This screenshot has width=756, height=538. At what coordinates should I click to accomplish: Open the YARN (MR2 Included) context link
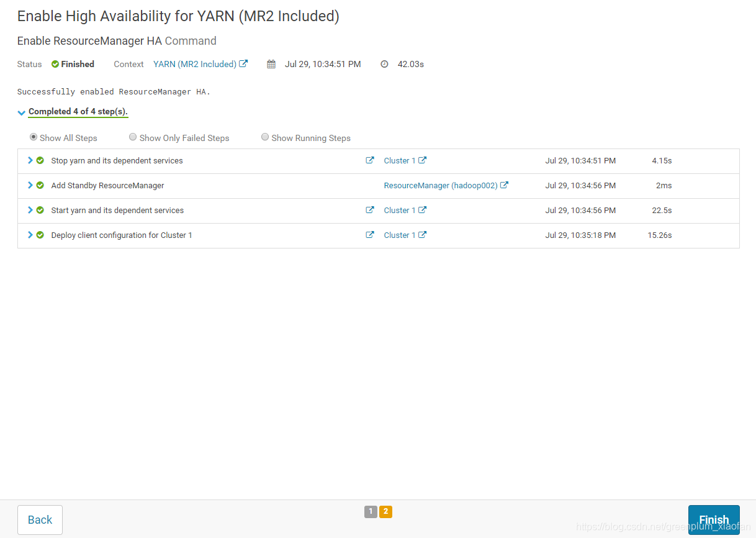(195, 64)
